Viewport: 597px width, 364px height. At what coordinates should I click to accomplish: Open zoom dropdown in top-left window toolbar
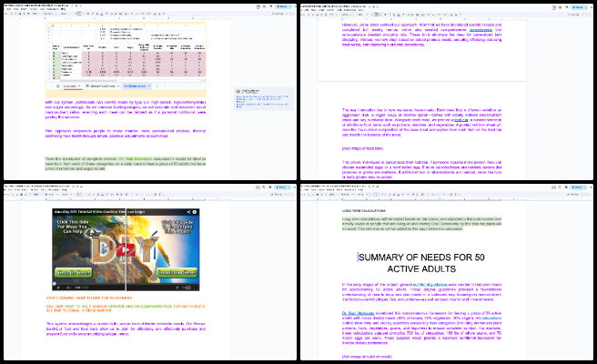tap(35, 14)
